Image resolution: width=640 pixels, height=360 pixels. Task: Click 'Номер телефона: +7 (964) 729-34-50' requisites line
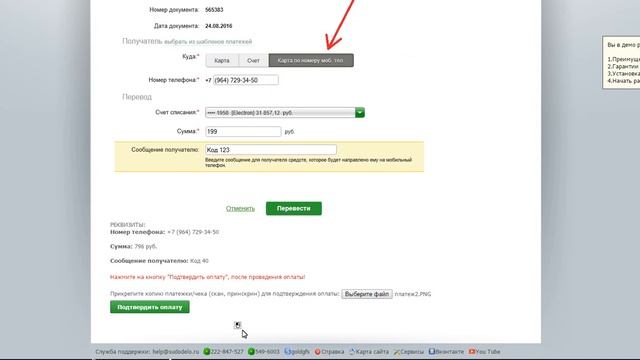(x=164, y=232)
